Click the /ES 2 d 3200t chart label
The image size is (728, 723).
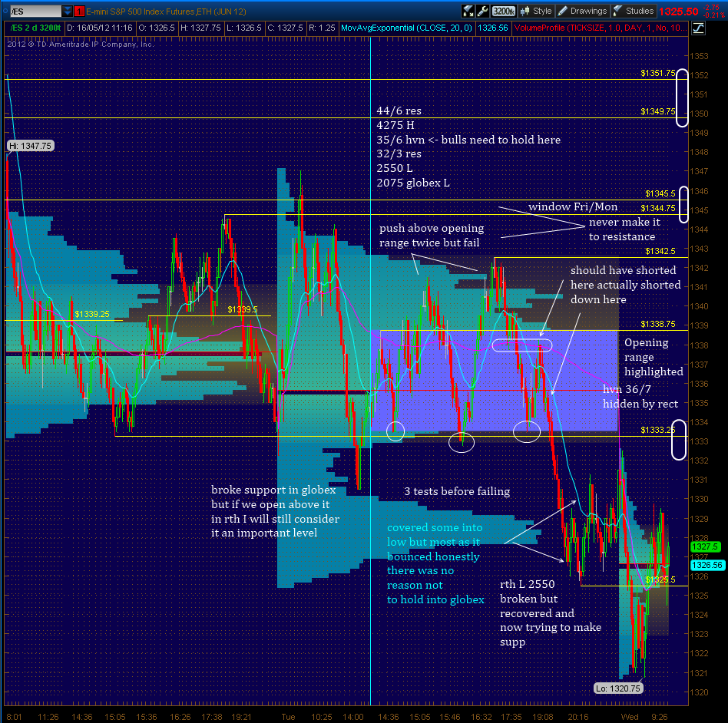point(36,28)
